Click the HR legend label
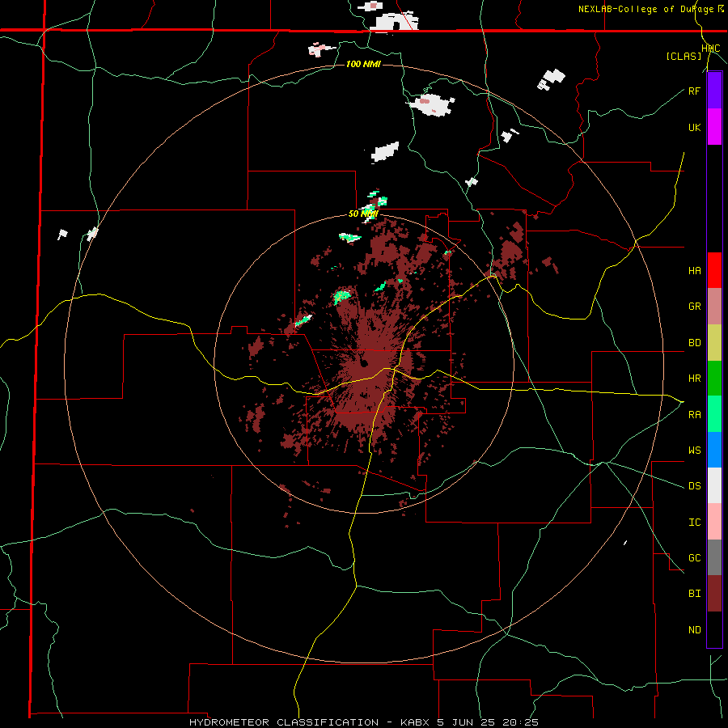The width and height of the screenshot is (728, 728). pos(694,379)
